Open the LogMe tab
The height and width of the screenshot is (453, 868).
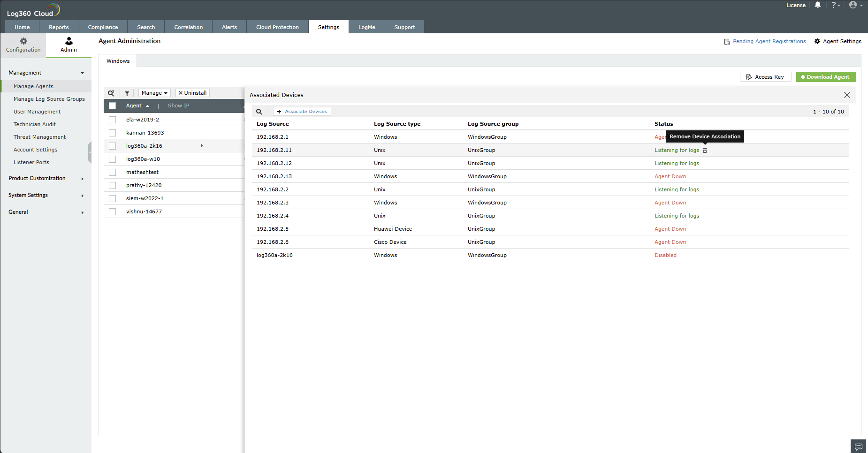point(367,27)
